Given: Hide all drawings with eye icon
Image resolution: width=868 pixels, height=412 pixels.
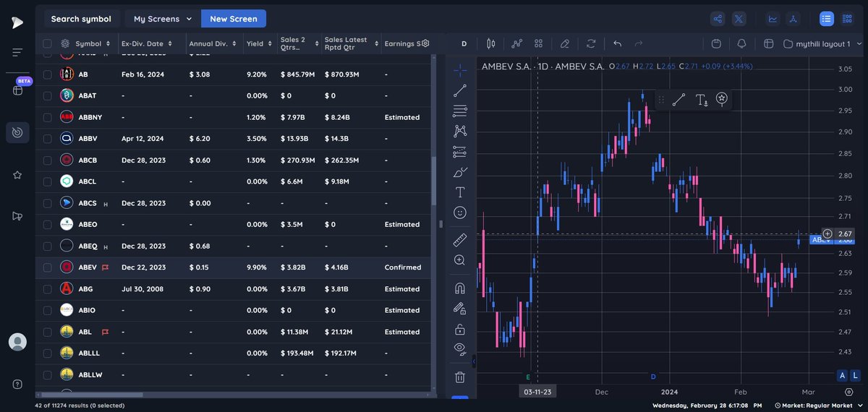Looking at the screenshot, I should click(x=460, y=349).
